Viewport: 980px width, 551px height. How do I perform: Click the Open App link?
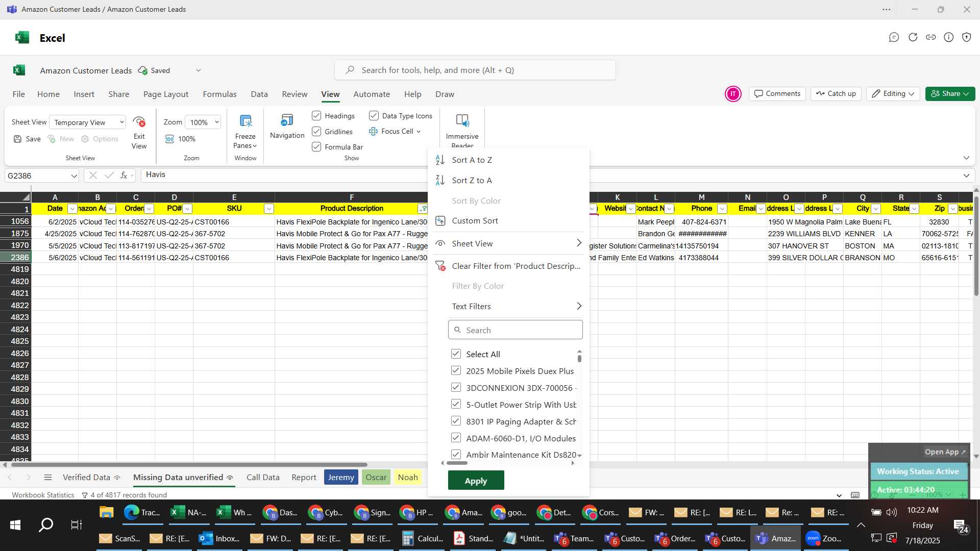coord(945,452)
